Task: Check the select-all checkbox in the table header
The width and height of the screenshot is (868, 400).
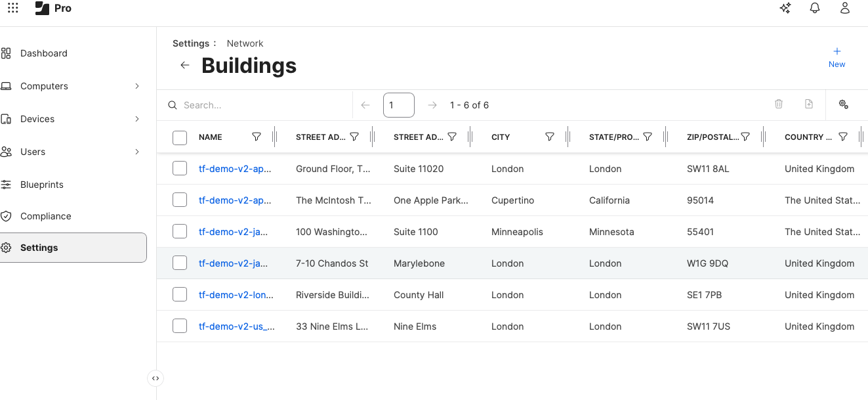Action: tap(179, 137)
